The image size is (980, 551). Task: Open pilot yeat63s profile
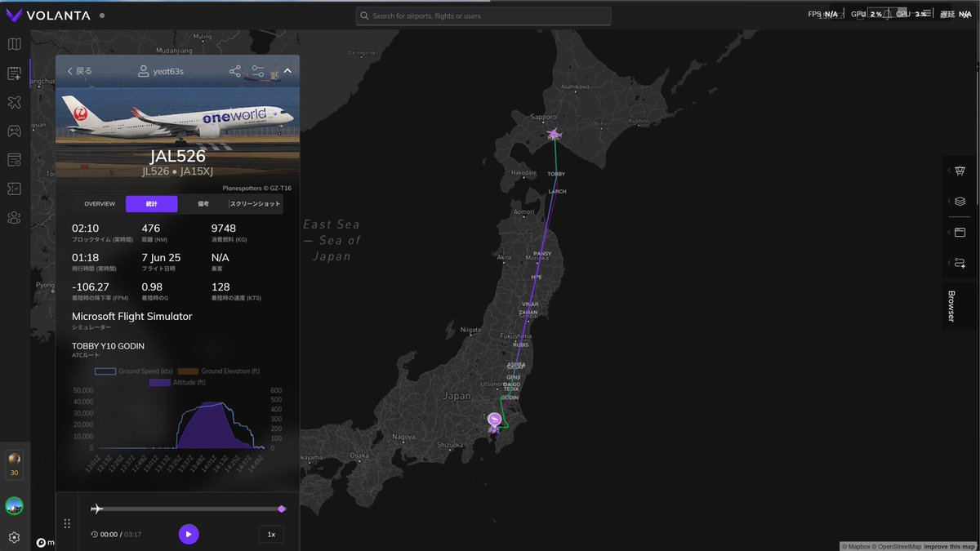[x=161, y=71]
